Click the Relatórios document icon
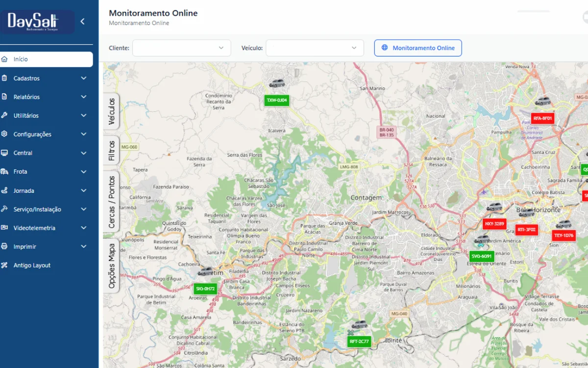The height and width of the screenshot is (368, 588). point(4,97)
